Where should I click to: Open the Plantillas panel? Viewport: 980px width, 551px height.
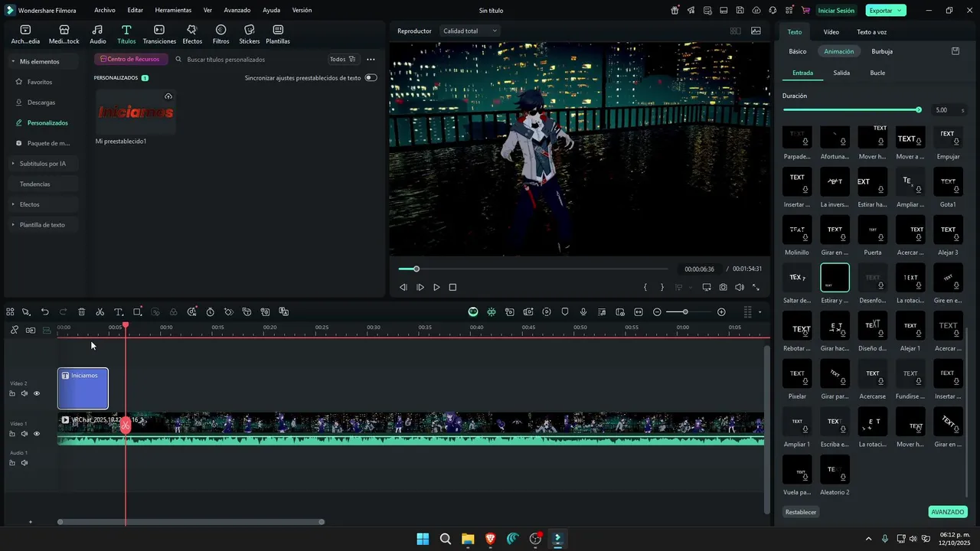click(x=278, y=34)
